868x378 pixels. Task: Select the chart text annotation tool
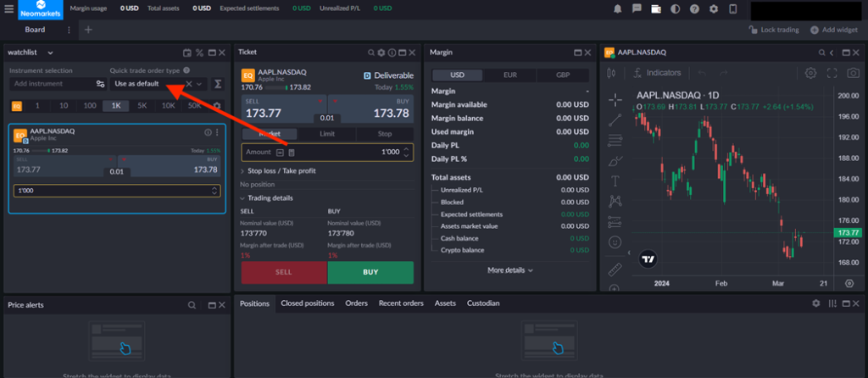coord(615,181)
